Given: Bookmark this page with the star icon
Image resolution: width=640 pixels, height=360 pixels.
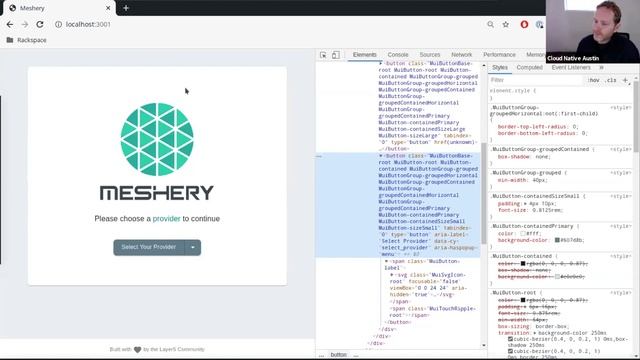Looking at the screenshot, I should pyautogui.click(x=506, y=24).
